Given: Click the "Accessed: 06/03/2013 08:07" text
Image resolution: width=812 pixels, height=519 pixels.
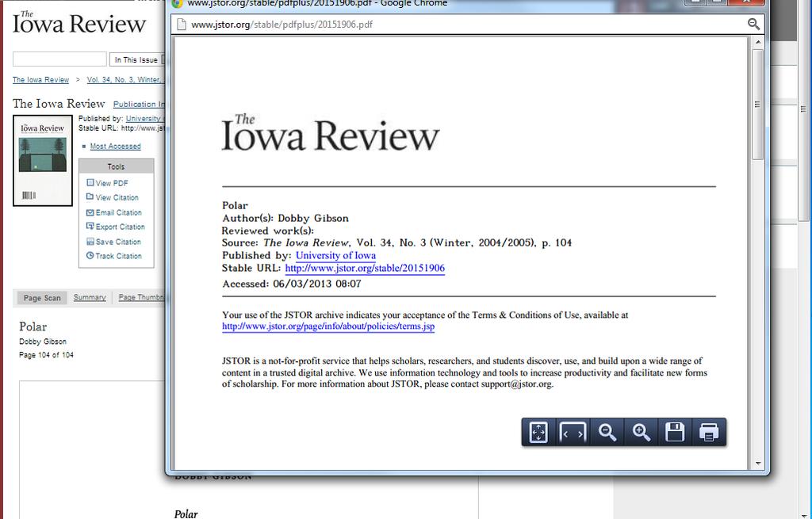Looking at the screenshot, I should click(292, 284).
